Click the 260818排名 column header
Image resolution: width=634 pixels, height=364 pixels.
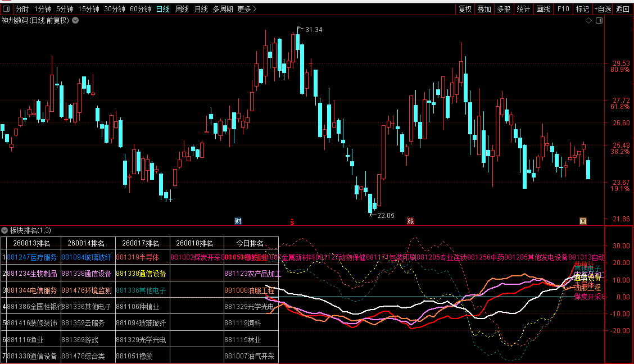[195, 243]
